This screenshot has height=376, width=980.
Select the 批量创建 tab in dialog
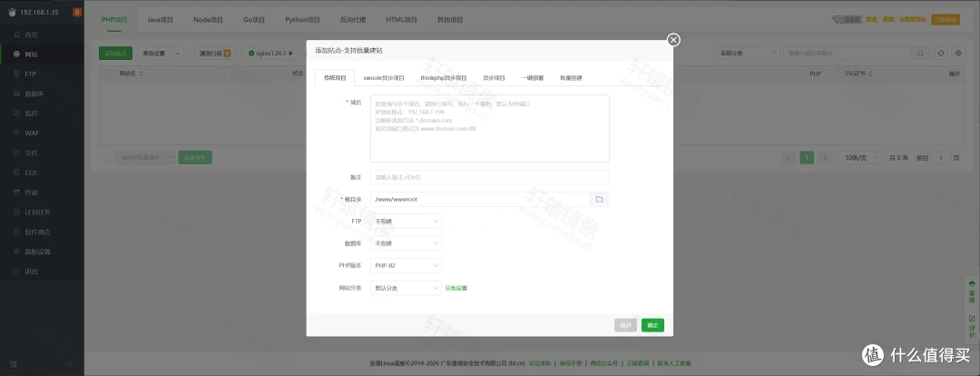pyautogui.click(x=572, y=78)
